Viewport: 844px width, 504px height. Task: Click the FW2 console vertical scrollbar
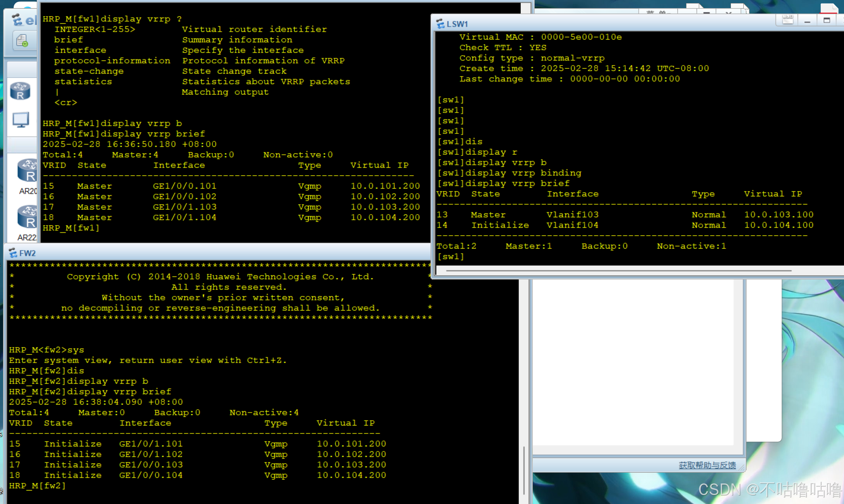point(524,470)
